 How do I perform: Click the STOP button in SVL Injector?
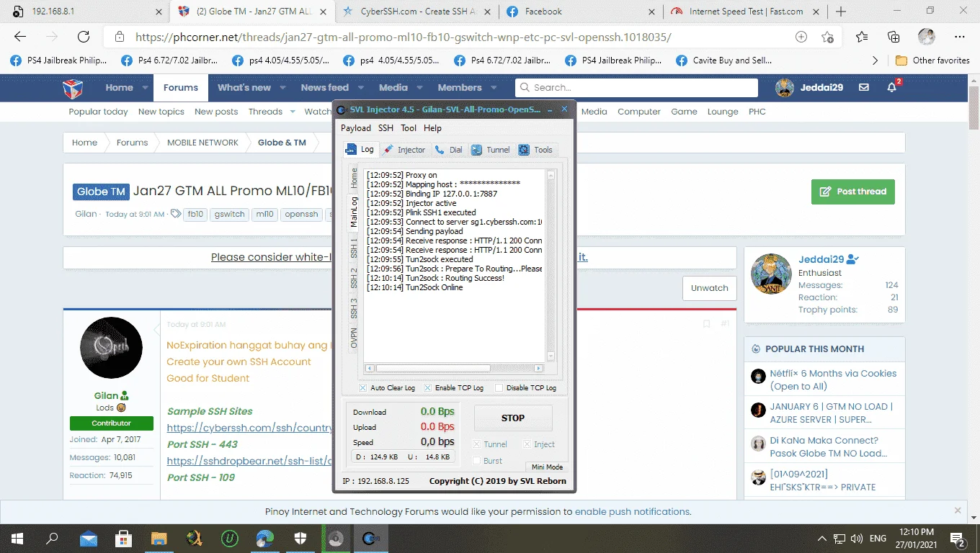point(513,418)
